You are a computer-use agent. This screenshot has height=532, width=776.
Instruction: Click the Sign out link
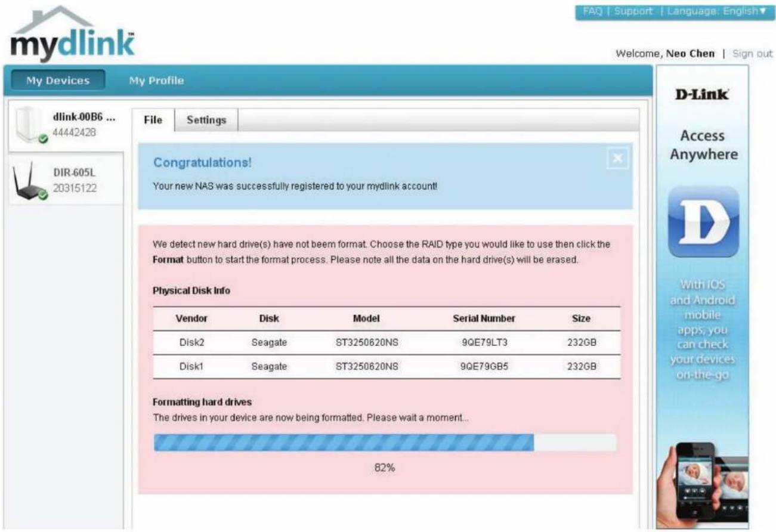pyautogui.click(x=753, y=54)
